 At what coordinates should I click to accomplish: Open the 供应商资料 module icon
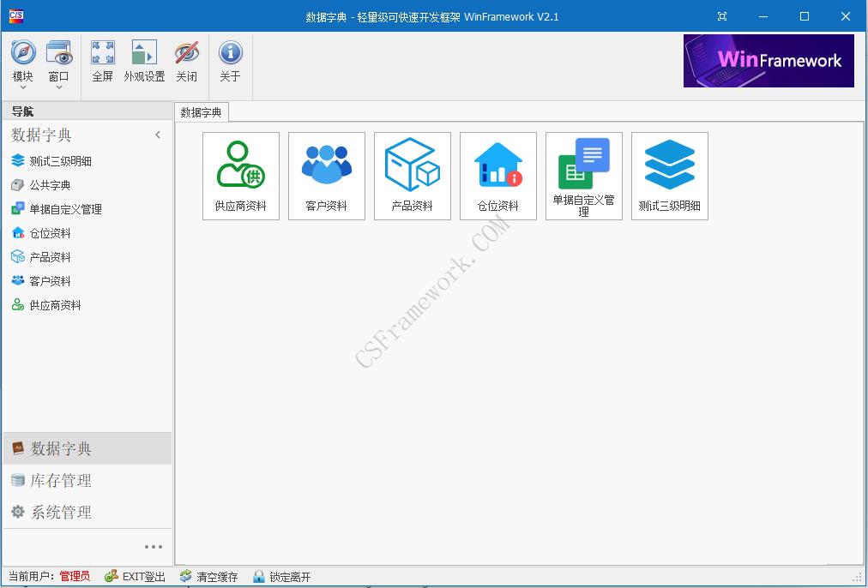point(240,176)
